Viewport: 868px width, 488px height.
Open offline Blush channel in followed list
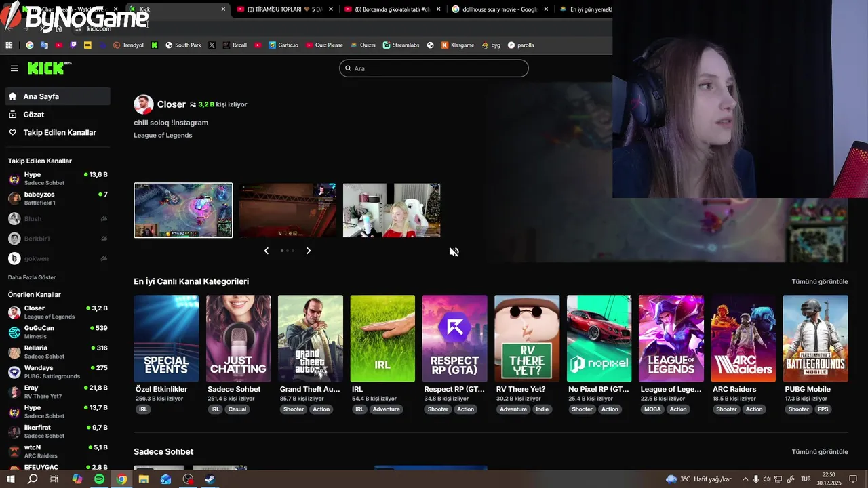pyautogui.click(x=58, y=219)
